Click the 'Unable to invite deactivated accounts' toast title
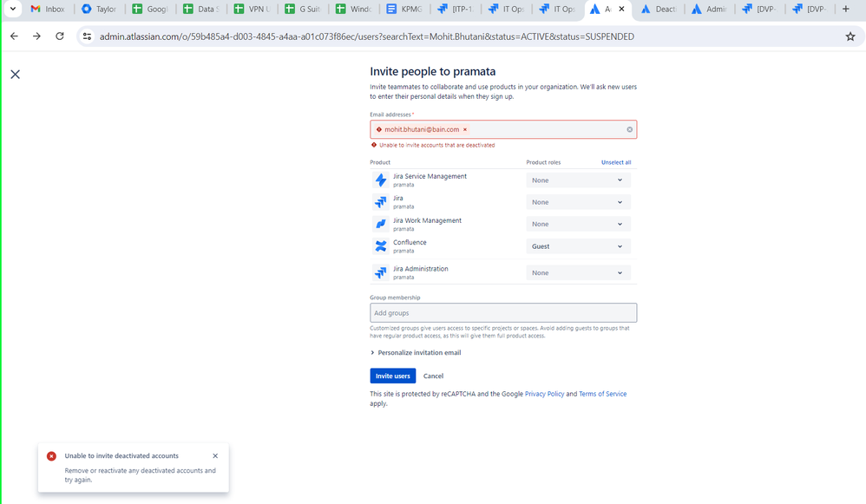 pos(121,456)
